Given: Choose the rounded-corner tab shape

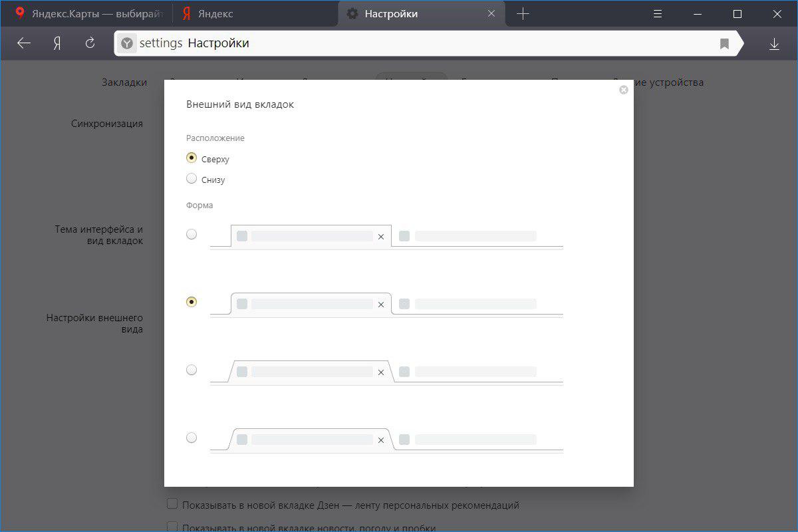Looking at the screenshot, I should pos(192,302).
